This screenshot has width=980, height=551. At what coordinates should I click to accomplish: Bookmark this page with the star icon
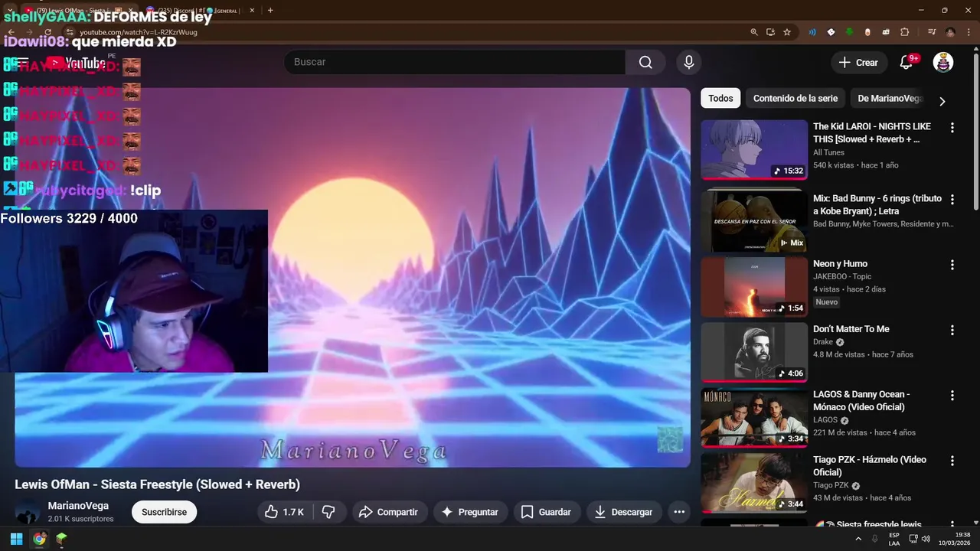(787, 32)
